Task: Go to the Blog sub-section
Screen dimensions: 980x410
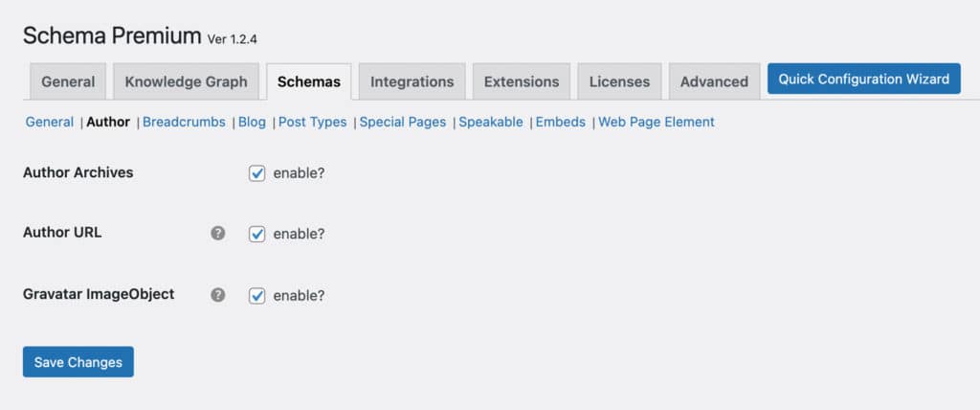Action: point(252,122)
